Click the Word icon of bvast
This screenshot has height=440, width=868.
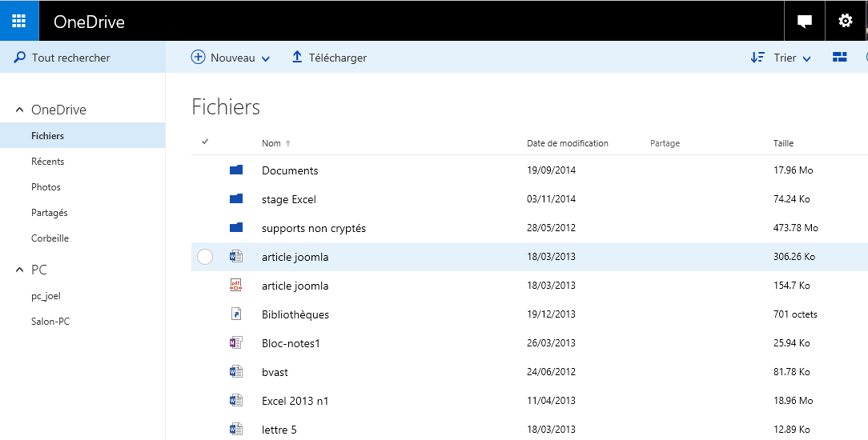(x=236, y=371)
